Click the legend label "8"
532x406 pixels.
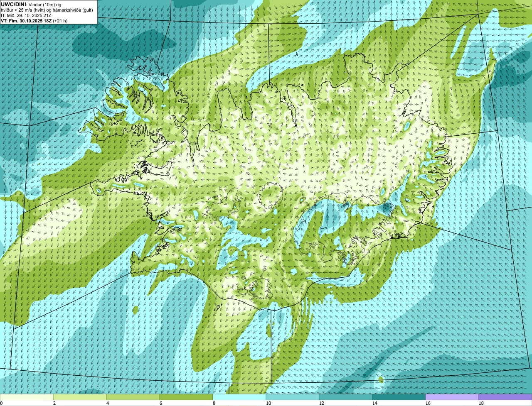point(214,403)
